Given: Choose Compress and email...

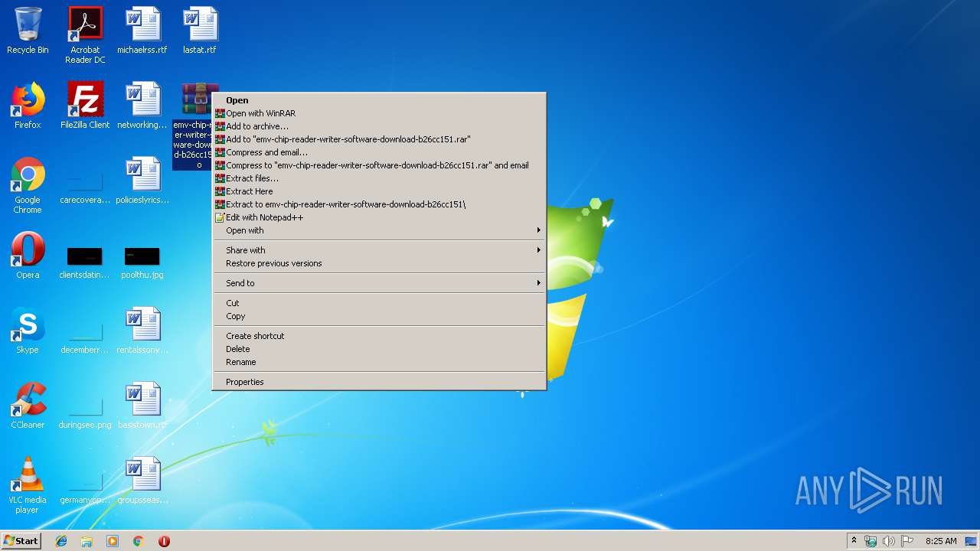Looking at the screenshot, I should pos(379,152).
